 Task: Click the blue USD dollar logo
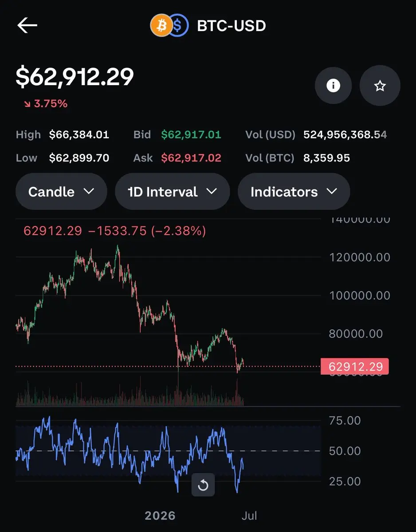pos(179,26)
